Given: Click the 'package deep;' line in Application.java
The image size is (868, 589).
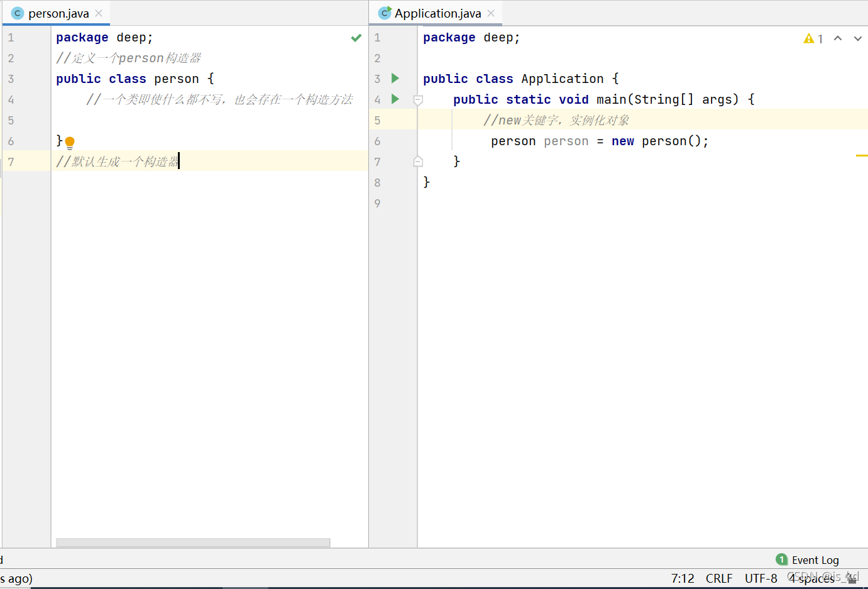Looking at the screenshot, I should [471, 38].
